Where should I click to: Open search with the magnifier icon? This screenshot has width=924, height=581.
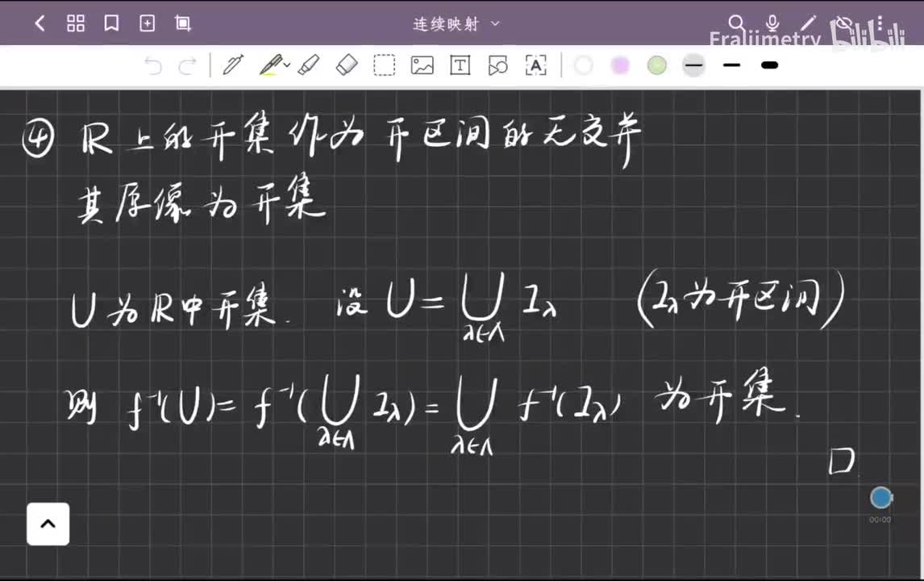tap(736, 23)
